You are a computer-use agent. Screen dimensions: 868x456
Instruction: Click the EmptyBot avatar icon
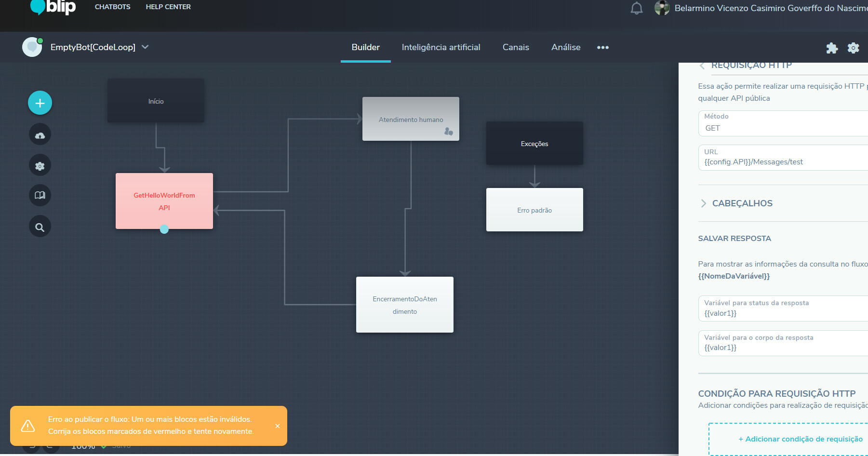[x=32, y=47]
